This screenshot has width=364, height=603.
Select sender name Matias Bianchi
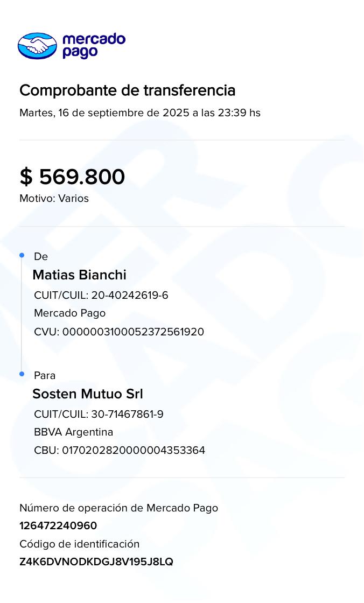pos(80,275)
